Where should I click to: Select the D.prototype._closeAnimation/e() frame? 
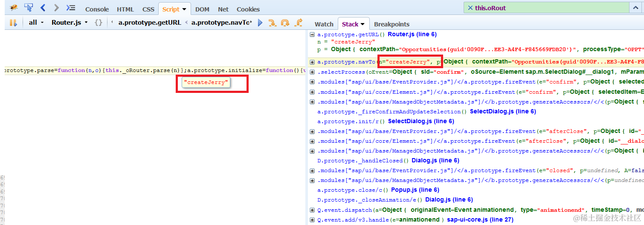370,200
